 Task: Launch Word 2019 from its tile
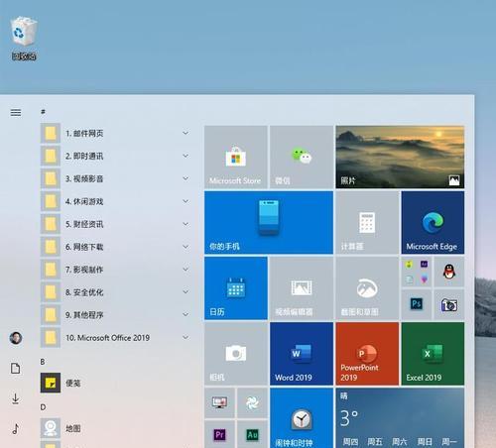coord(302,354)
